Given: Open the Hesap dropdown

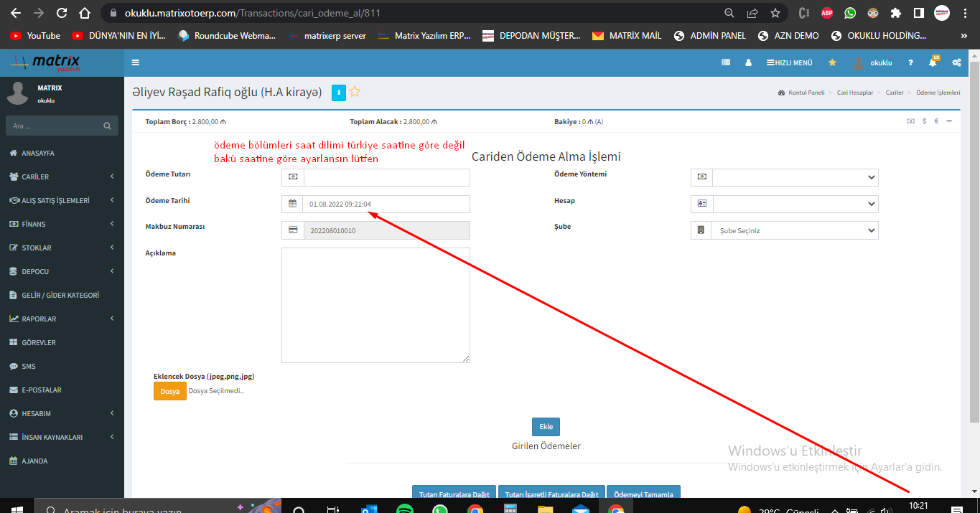Looking at the screenshot, I should pyautogui.click(x=795, y=204).
